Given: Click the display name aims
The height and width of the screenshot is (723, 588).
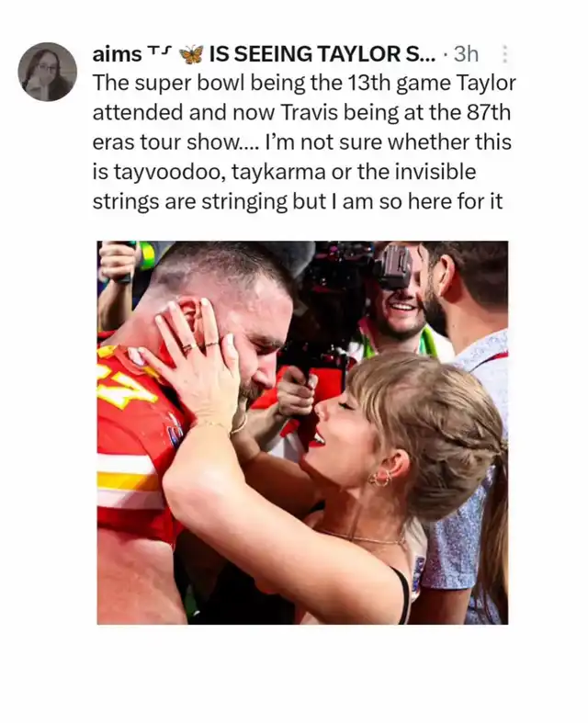Looking at the screenshot, I should coord(117,55).
